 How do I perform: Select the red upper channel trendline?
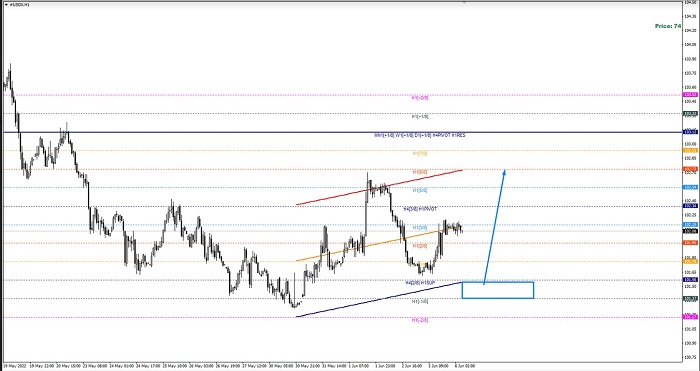pos(379,188)
